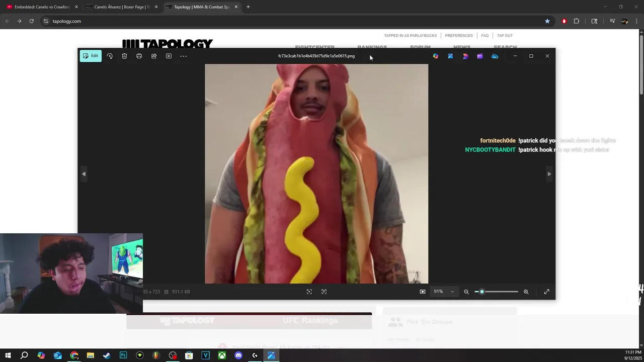Click the hot dog costume photo

tap(316, 173)
